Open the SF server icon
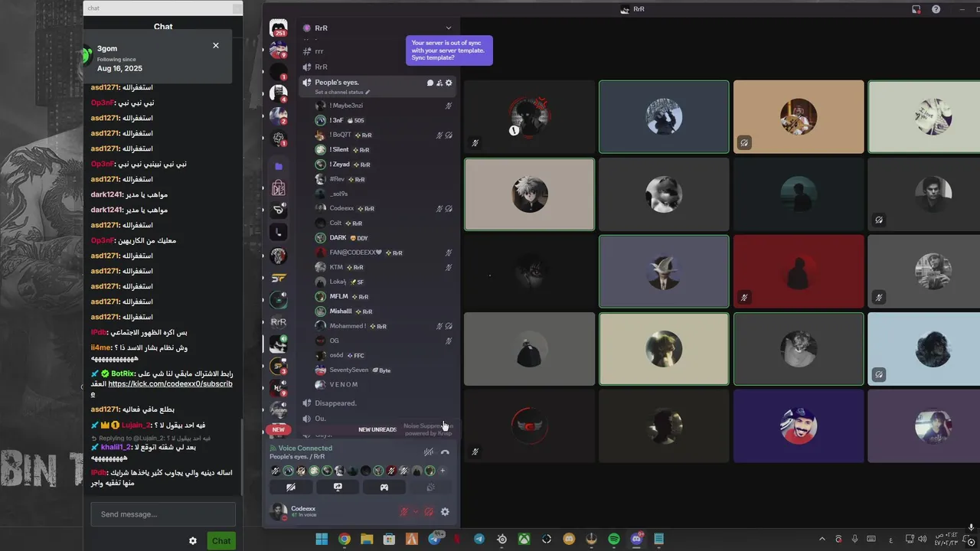Viewport: 980px width, 551px height. (279, 278)
